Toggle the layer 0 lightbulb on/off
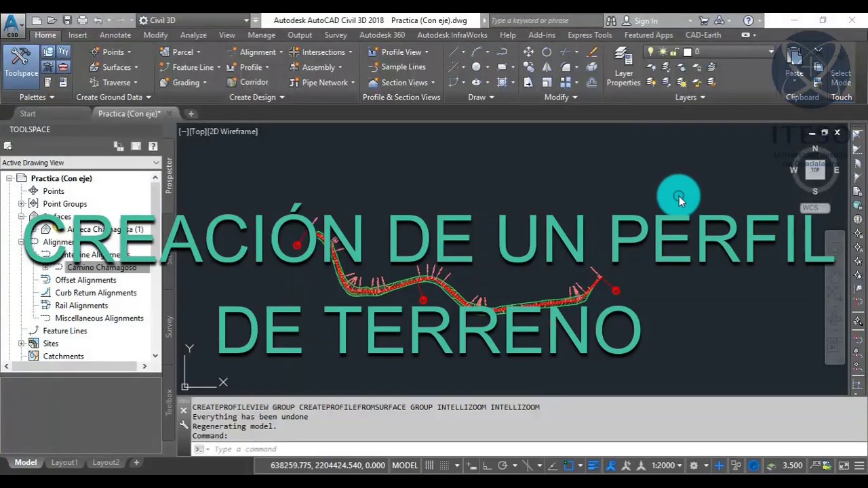Viewport: 868px width, 488px height. (651, 52)
